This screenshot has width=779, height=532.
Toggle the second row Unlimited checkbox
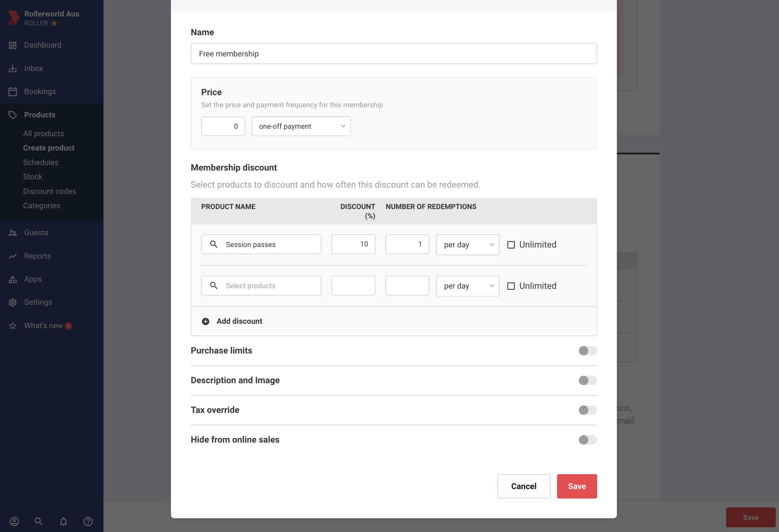click(511, 286)
